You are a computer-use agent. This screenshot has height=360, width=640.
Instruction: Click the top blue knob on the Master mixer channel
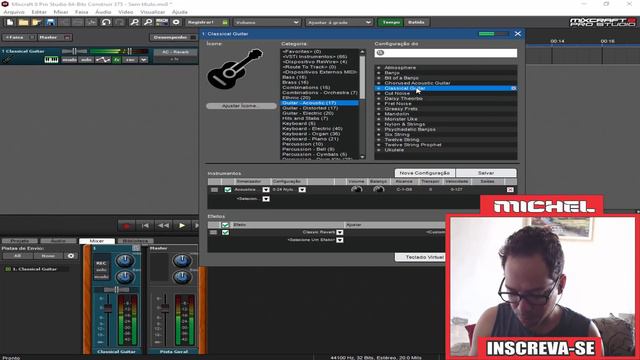click(182, 260)
